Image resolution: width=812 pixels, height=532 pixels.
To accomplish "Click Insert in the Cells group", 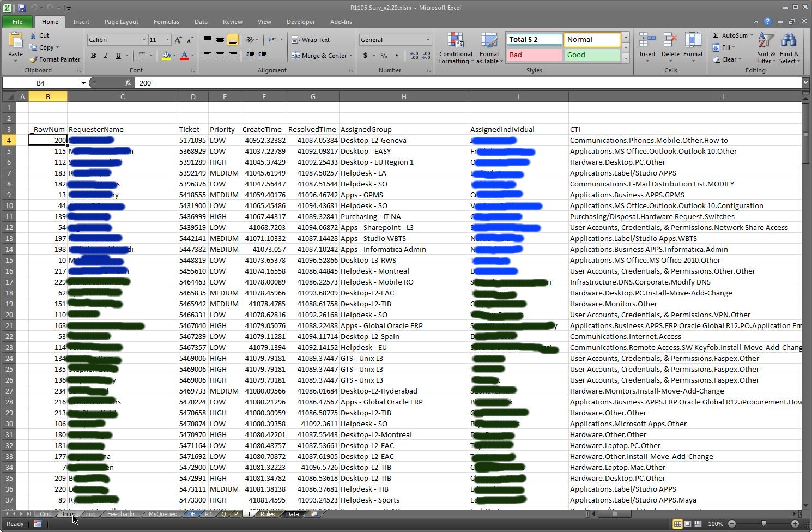I will tap(647, 48).
